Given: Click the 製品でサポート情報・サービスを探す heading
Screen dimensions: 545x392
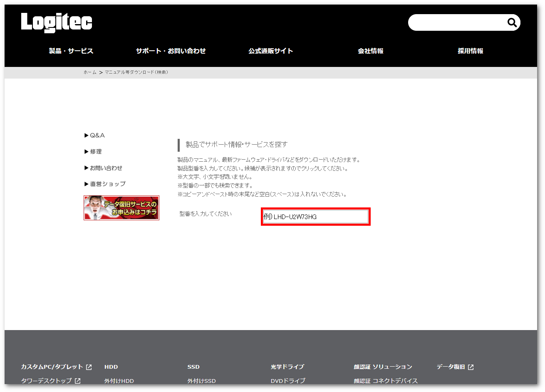Looking at the screenshot, I should tap(236, 145).
